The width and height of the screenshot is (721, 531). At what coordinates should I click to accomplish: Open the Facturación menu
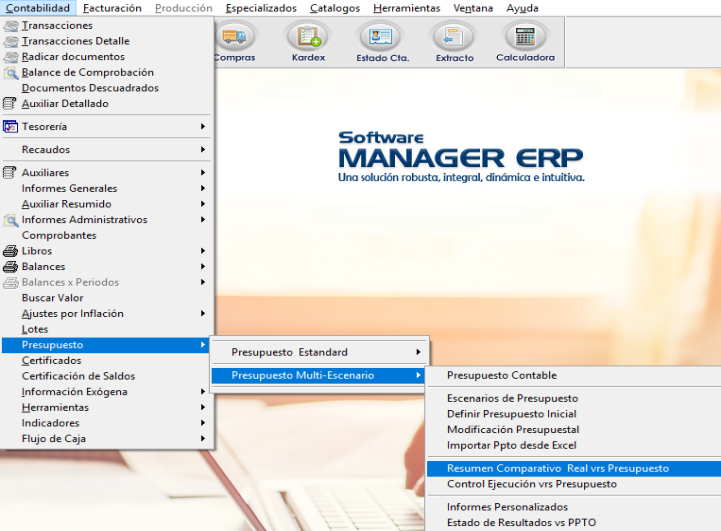(112, 8)
